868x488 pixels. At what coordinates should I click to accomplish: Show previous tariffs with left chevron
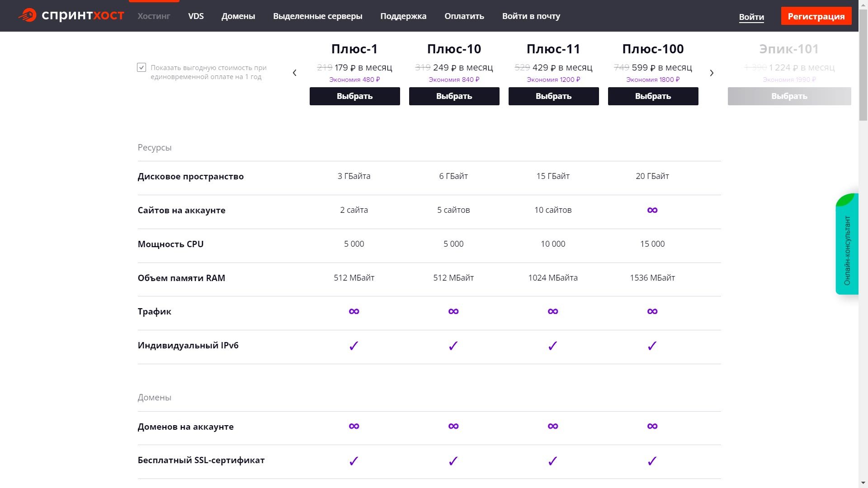coord(294,73)
